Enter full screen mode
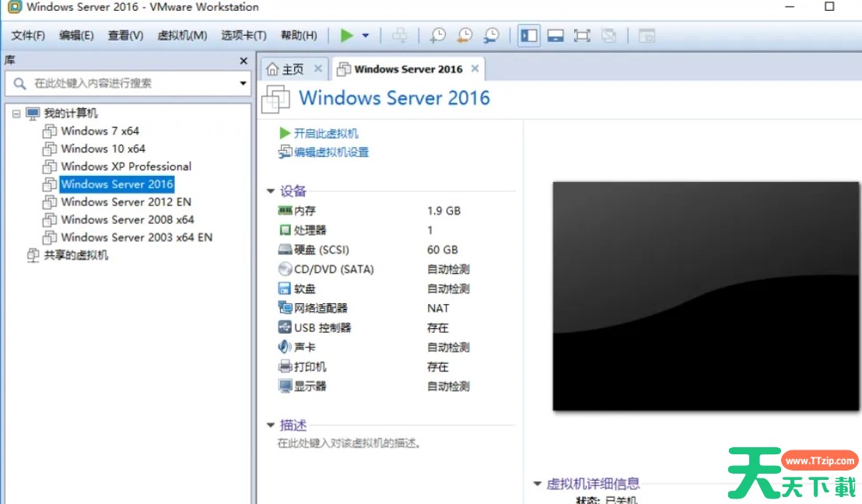 [x=581, y=35]
